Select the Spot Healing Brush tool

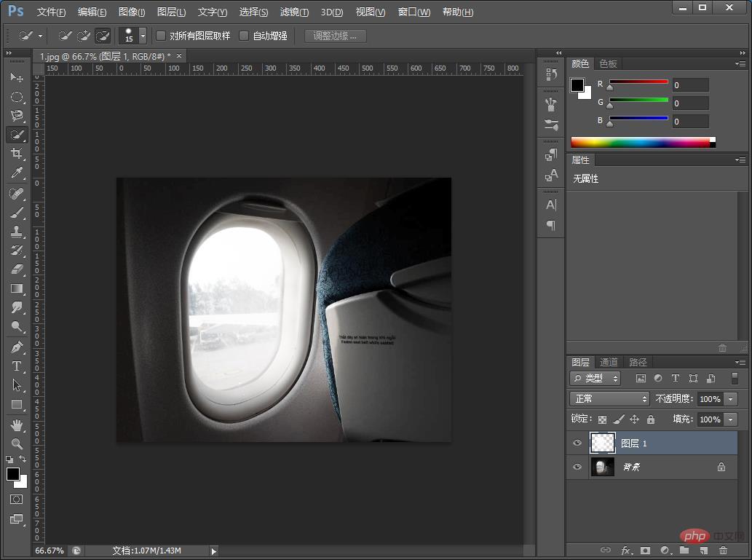(x=17, y=194)
